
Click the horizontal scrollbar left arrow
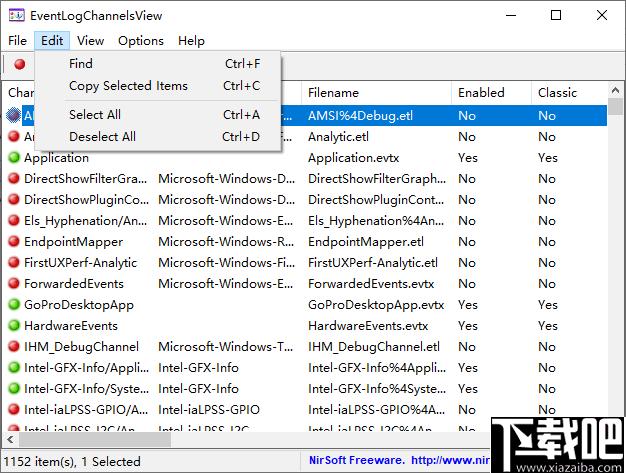point(10,440)
